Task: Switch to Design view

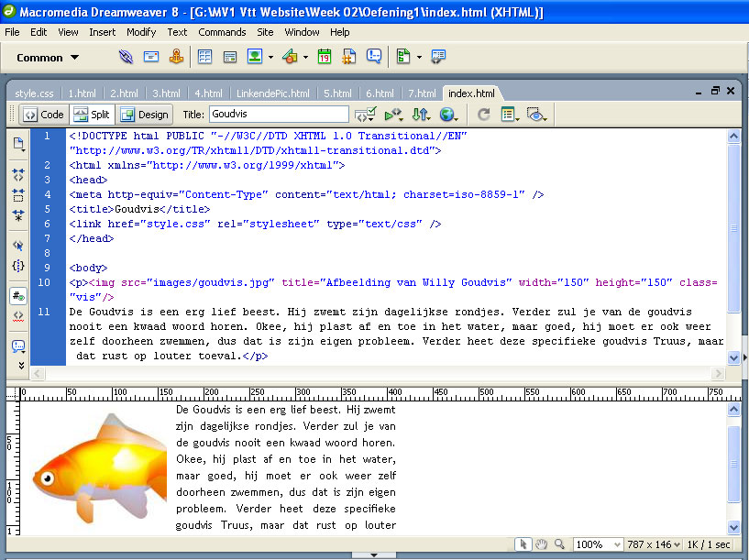Action: pos(144,115)
